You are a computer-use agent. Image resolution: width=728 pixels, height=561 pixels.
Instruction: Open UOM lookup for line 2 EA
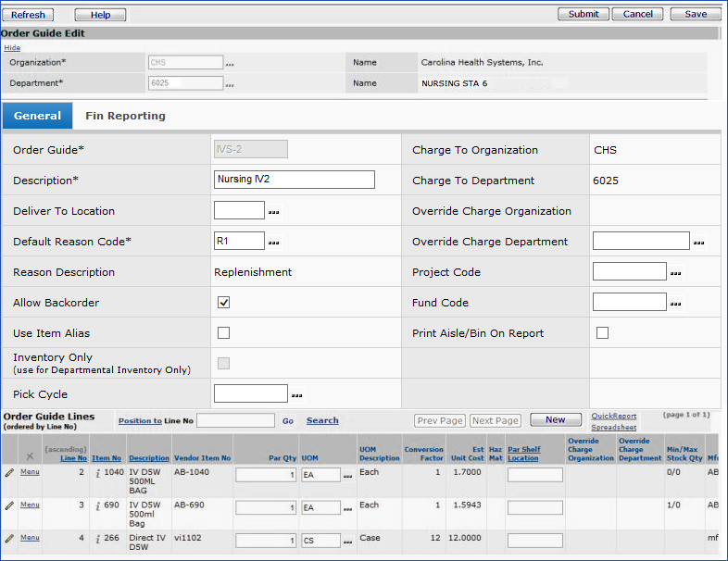(348, 476)
